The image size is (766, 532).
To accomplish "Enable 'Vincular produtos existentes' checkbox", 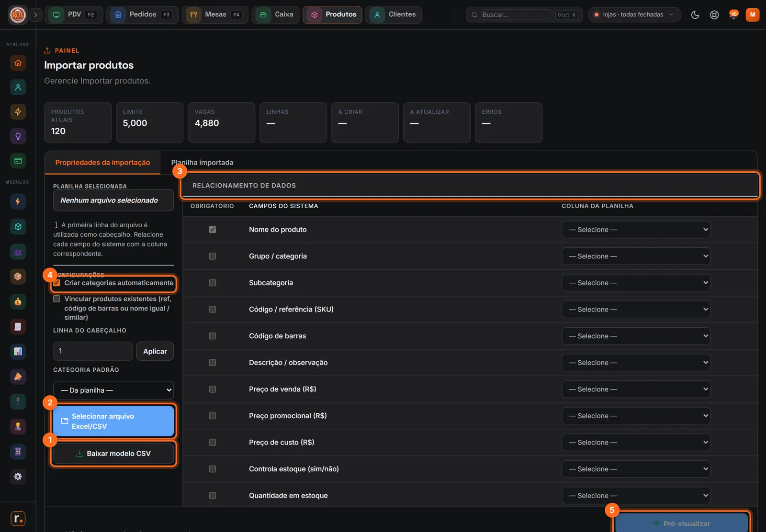I will coord(57,299).
